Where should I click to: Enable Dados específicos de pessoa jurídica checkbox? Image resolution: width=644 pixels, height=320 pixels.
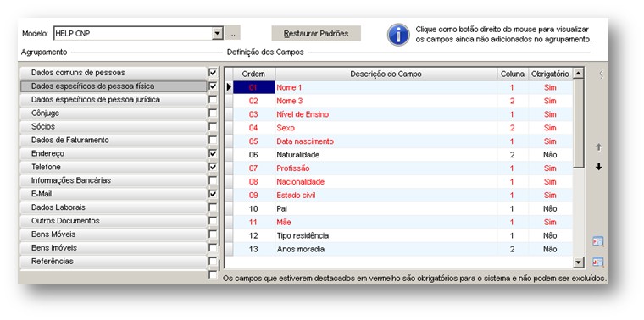click(x=213, y=100)
